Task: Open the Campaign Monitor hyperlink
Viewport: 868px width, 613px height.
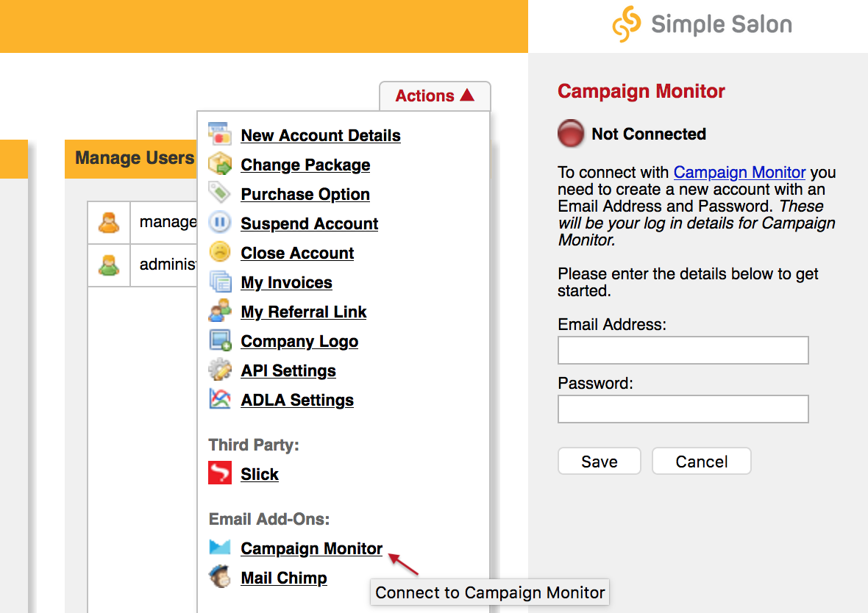Action: pyautogui.click(x=739, y=172)
